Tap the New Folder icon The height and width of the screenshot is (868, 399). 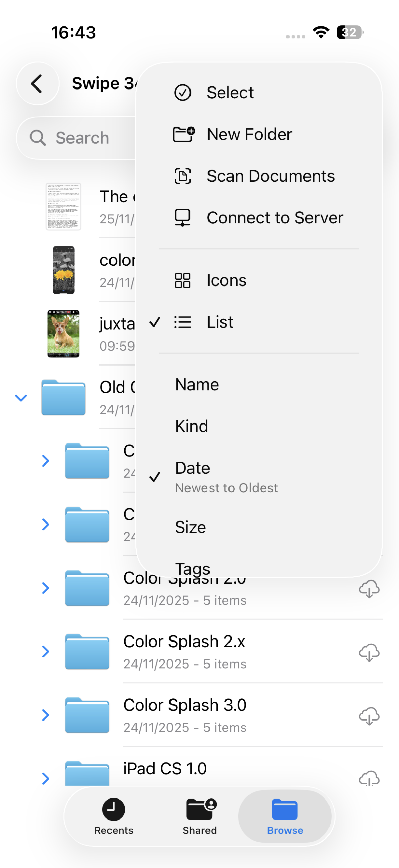[x=183, y=134]
